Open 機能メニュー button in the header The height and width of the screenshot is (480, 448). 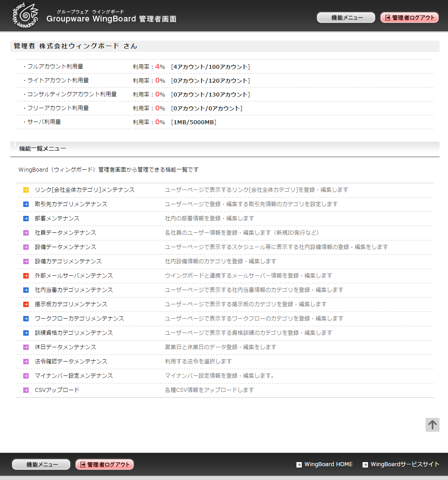click(x=346, y=17)
